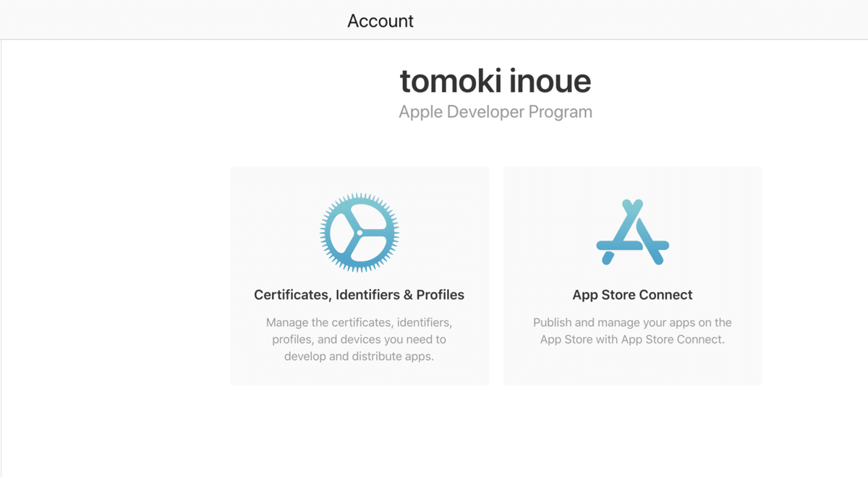Click the word "inoue" in the heading
This screenshot has height=477, width=868.
551,80
